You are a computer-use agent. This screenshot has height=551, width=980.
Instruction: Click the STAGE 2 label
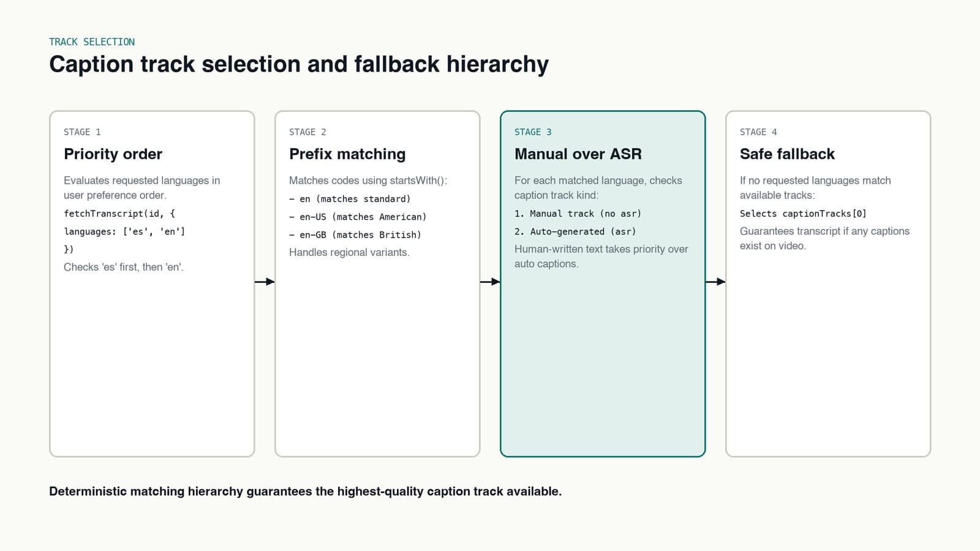tap(307, 132)
